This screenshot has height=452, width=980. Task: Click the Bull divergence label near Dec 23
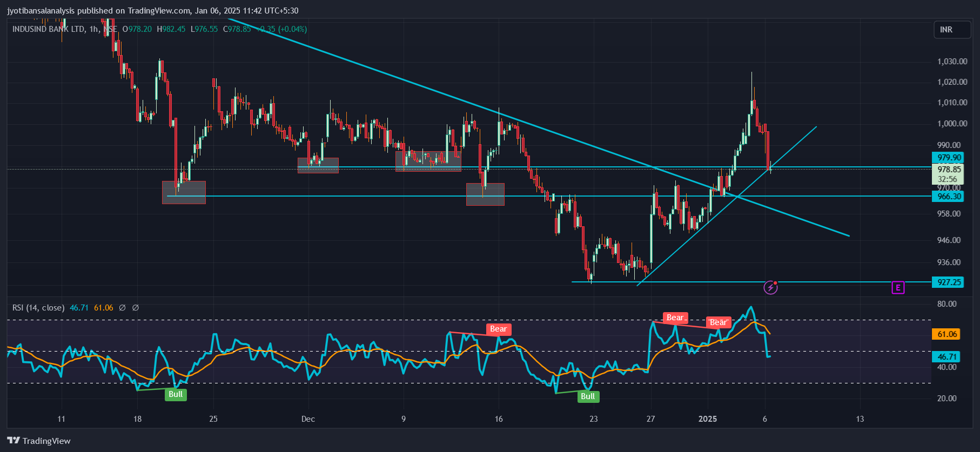(x=588, y=396)
